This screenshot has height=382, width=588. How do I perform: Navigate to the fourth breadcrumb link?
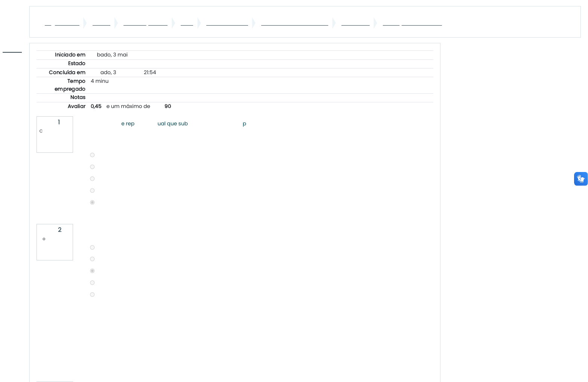pyautogui.click(x=187, y=23)
